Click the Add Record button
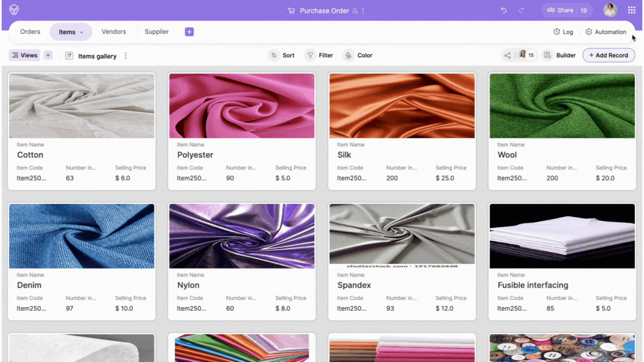The image size is (644, 362). (609, 55)
